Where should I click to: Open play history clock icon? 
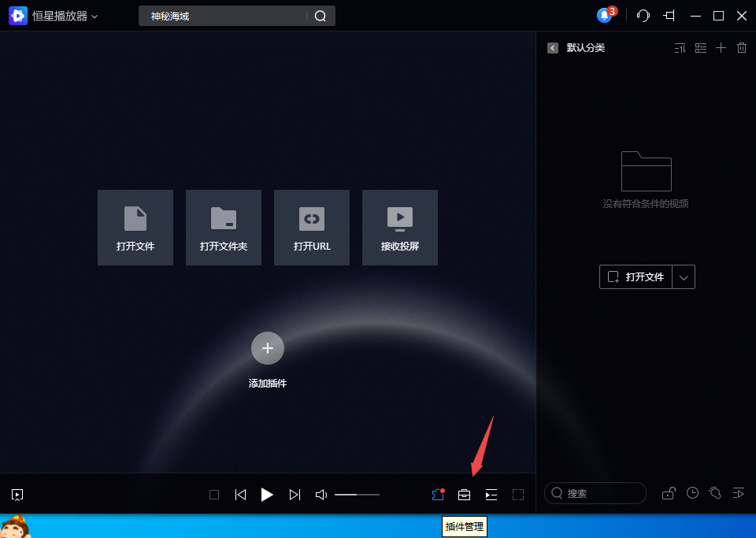click(x=692, y=493)
